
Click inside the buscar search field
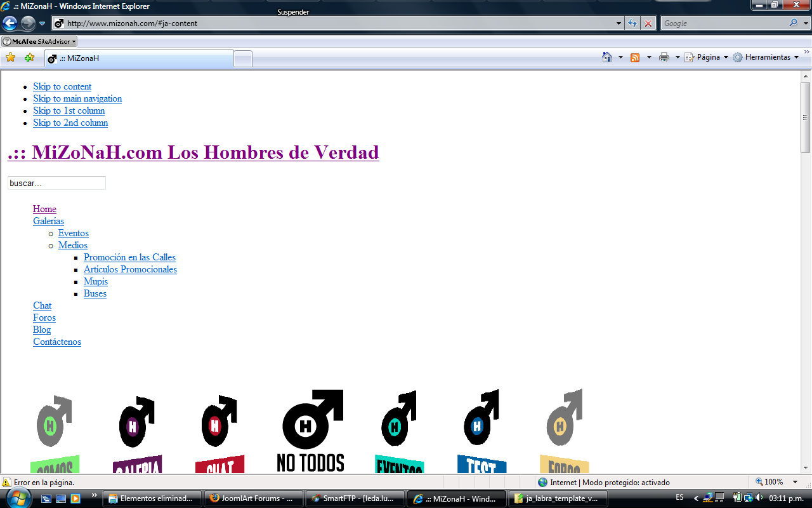[x=56, y=183]
